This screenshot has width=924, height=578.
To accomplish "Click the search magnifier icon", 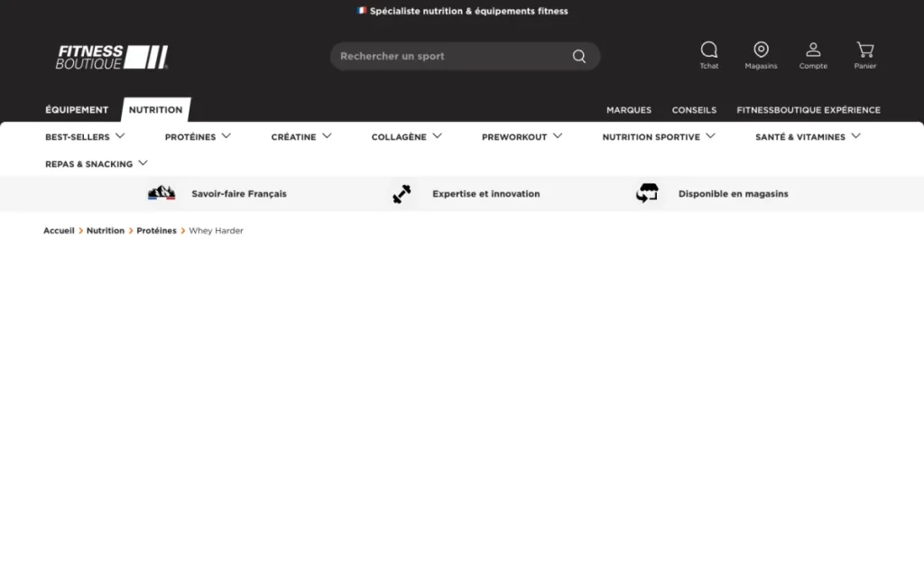I will [579, 57].
